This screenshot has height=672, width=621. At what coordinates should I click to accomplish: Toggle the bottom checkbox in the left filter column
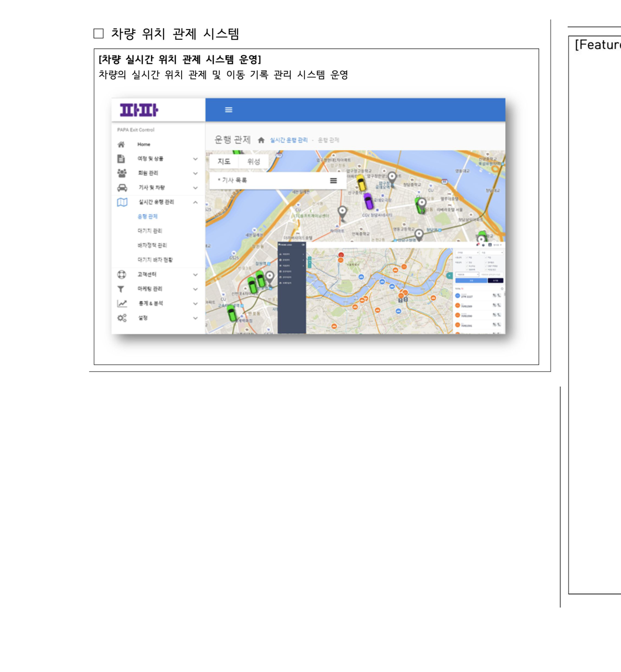(x=467, y=270)
